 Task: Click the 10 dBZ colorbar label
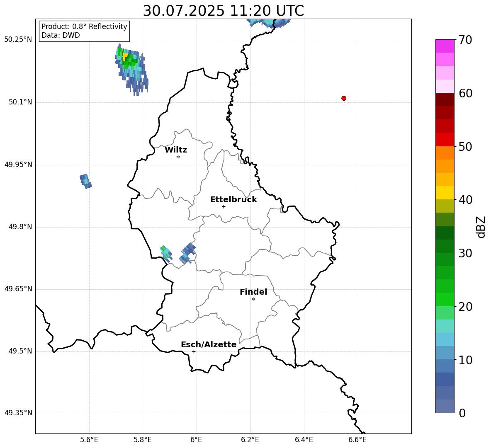pyautogui.click(x=465, y=360)
